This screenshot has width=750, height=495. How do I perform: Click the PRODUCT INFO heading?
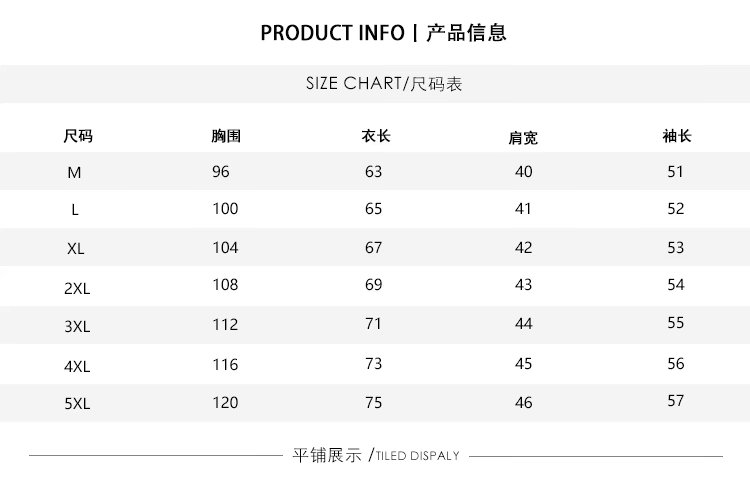(x=383, y=33)
